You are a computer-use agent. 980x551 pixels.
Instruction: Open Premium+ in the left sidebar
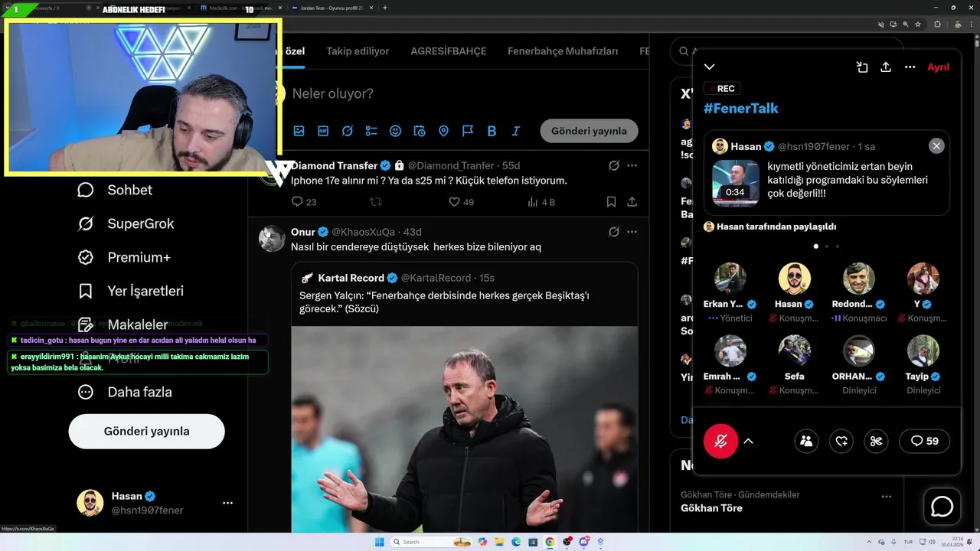coord(123,257)
